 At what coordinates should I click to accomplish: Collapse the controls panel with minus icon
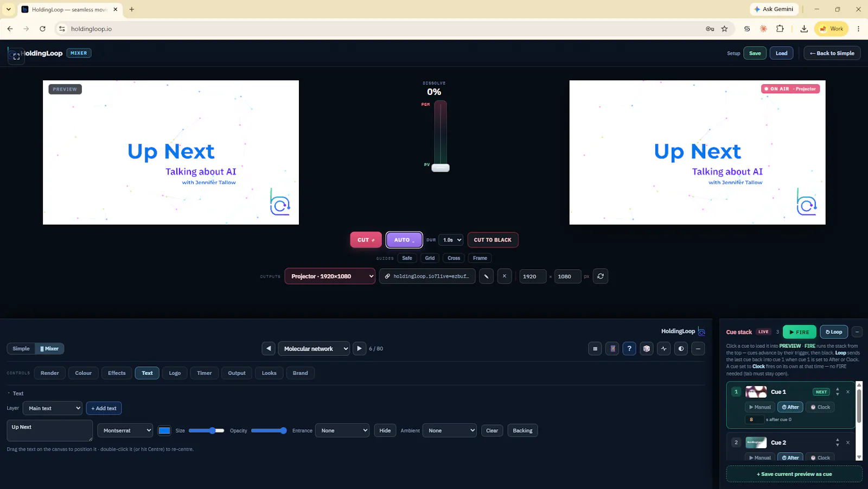[x=698, y=348]
